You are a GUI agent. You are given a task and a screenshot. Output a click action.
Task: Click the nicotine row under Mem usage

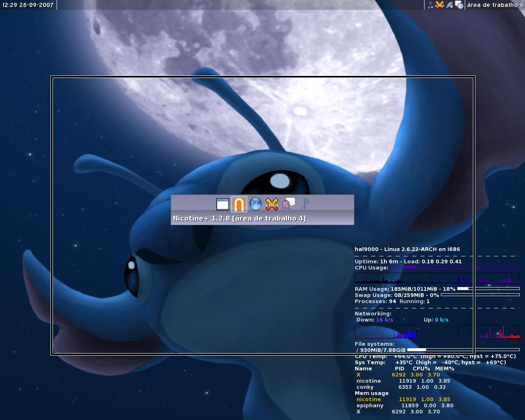coord(403,399)
